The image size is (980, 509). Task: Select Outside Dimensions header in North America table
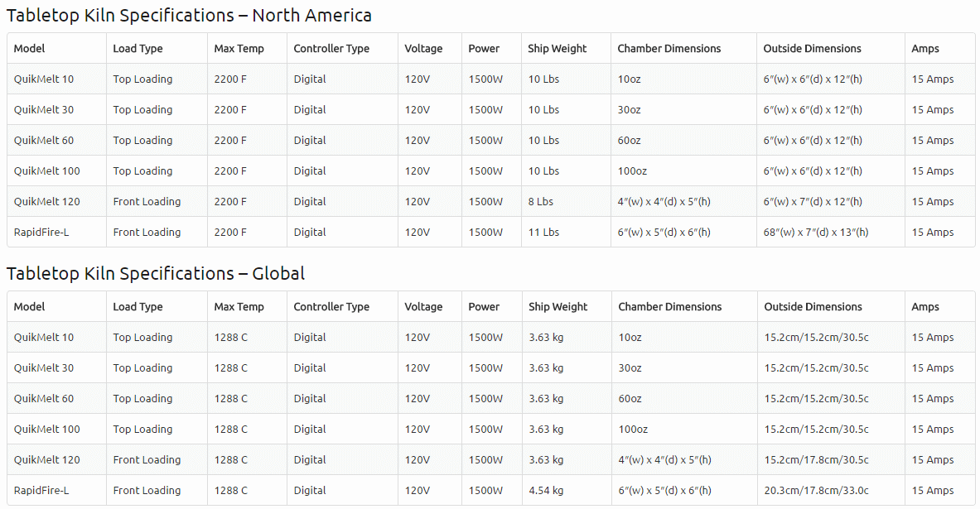[x=812, y=49]
